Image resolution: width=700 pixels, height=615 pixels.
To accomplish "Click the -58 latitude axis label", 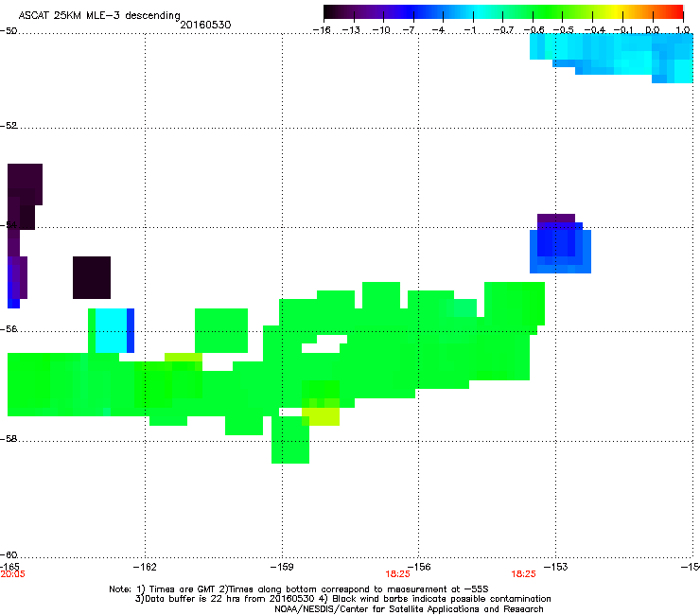I will point(9,439).
